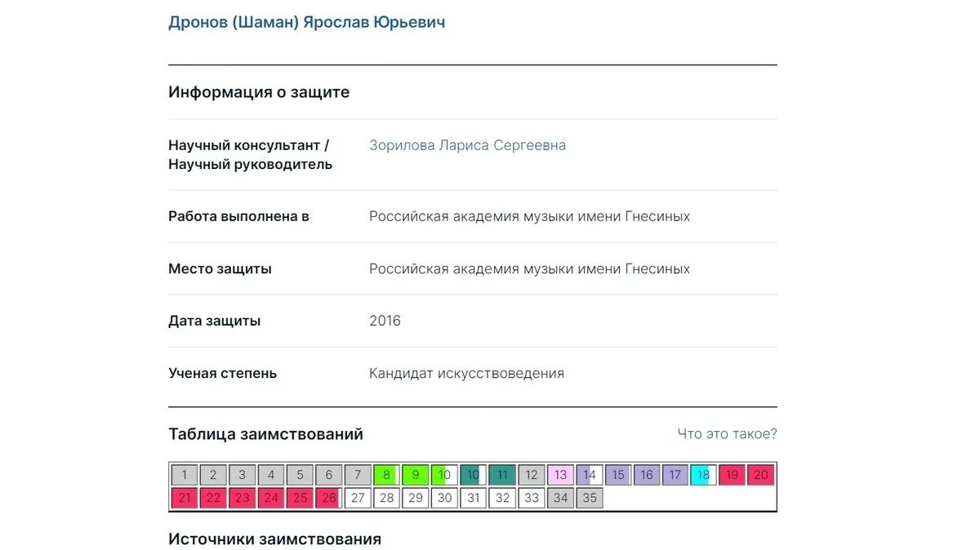The image size is (980, 550).
Task: Click the 'Таблица заимствований' section heading
Action: (265, 433)
